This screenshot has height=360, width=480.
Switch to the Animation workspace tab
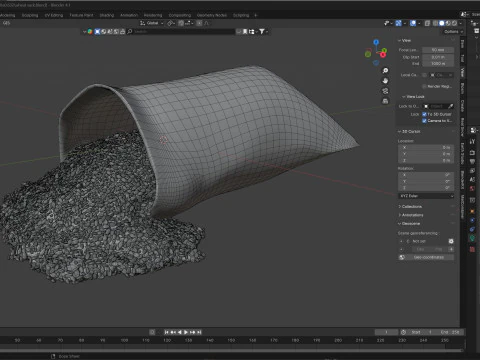coord(129,15)
